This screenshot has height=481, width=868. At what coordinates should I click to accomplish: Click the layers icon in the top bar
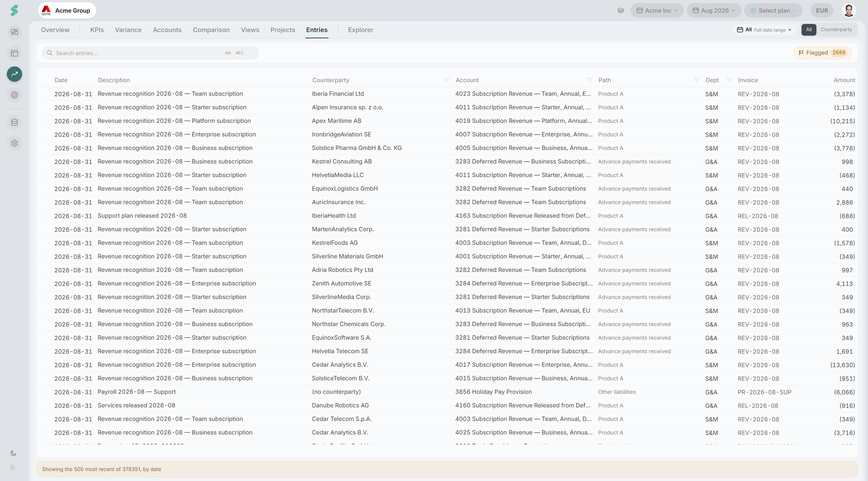click(621, 10)
